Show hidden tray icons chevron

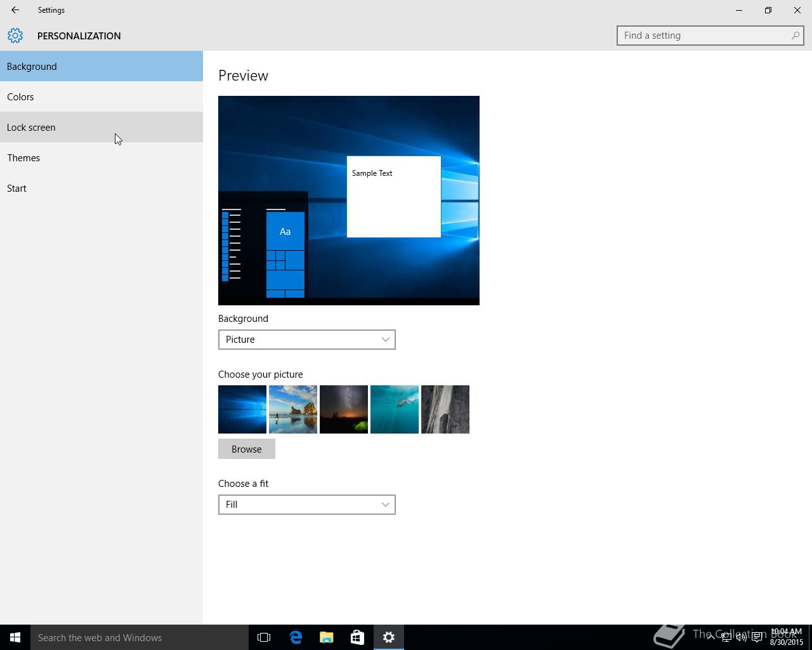[x=710, y=637]
